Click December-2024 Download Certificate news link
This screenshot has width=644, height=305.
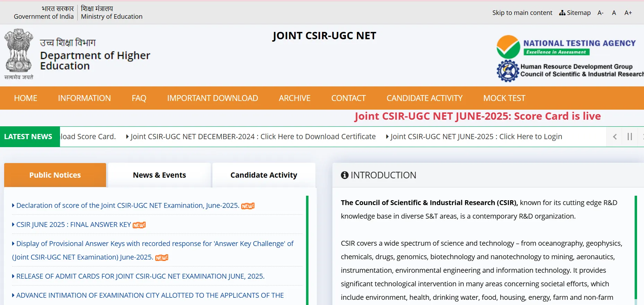click(253, 137)
